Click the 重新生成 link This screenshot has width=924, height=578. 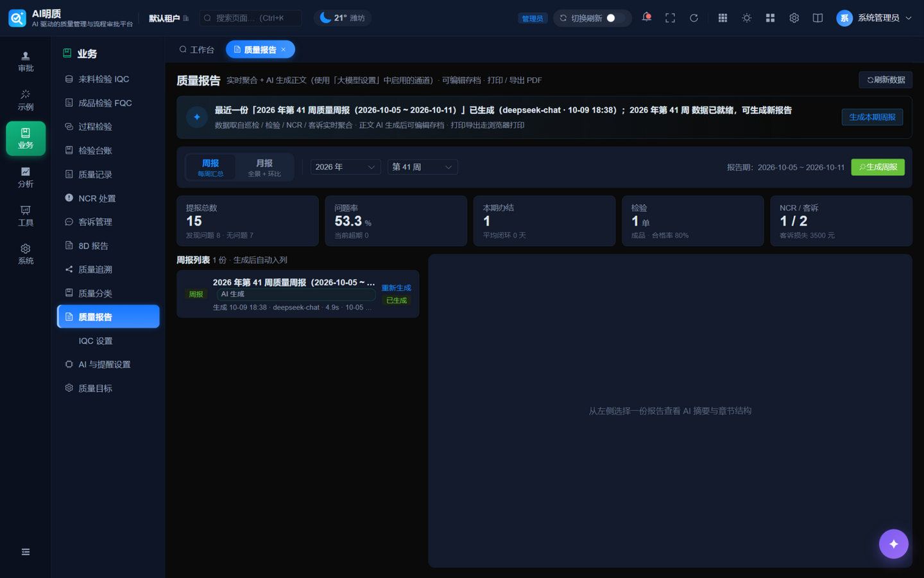396,288
